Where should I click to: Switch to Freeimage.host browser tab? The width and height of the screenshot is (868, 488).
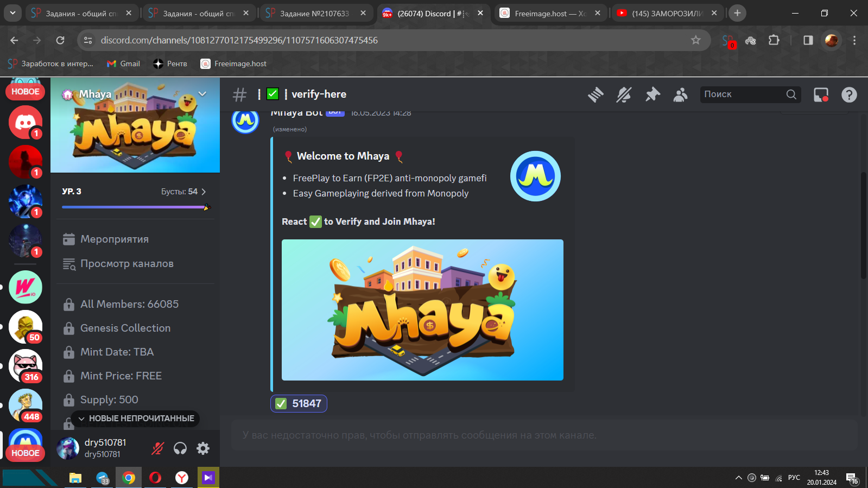point(550,13)
